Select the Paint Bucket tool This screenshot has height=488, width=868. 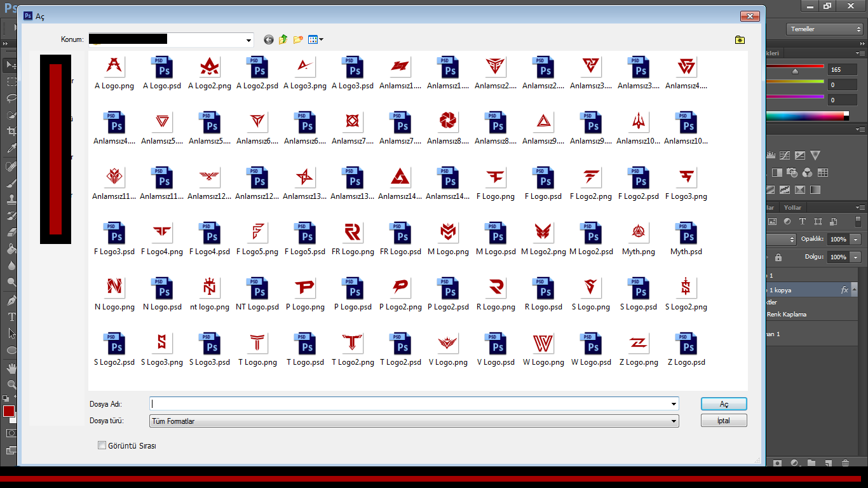11,249
